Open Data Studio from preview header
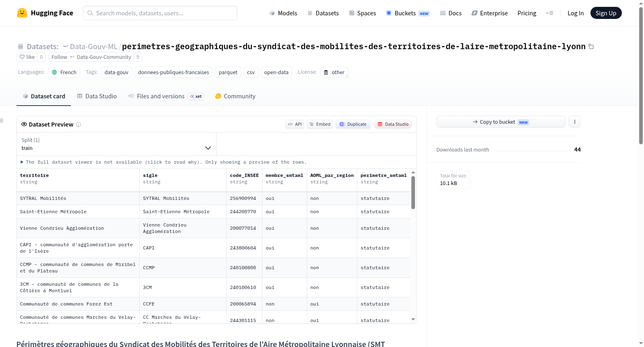The image size is (644, 347). [x=393, y=124]
